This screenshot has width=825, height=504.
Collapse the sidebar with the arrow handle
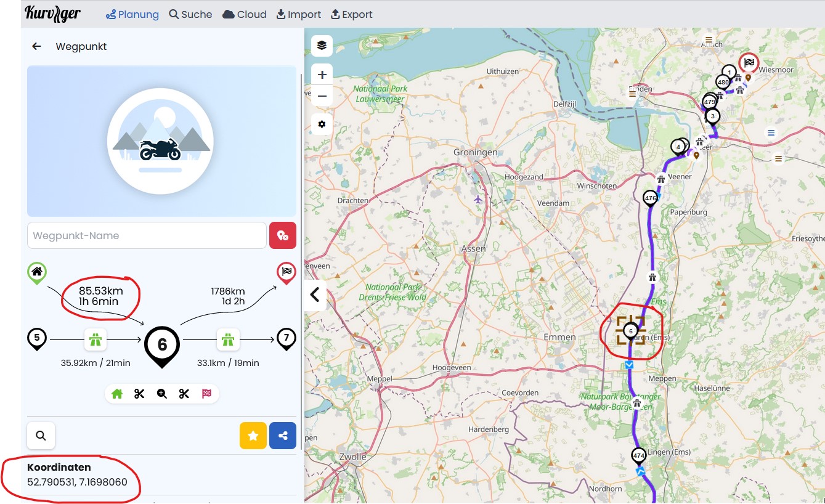tap(315, 295)
